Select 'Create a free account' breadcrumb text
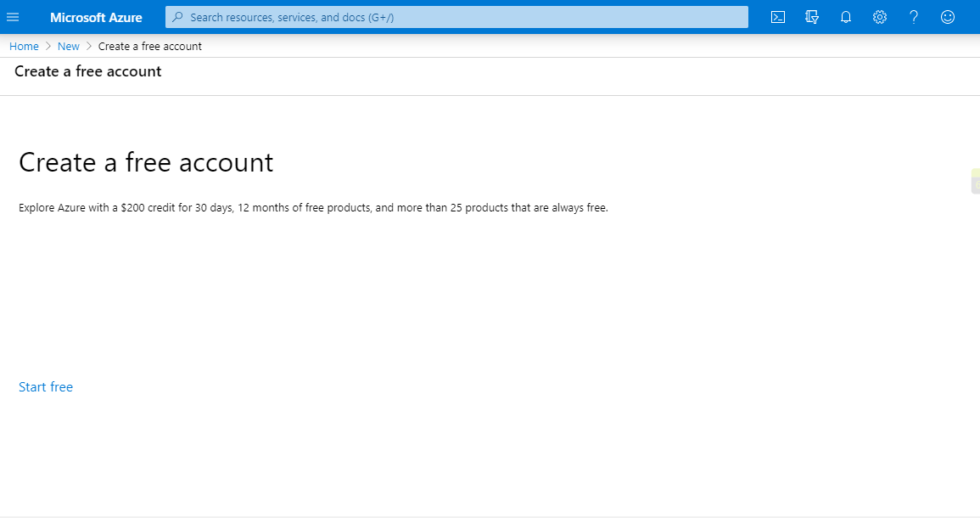This screenshot has height=518, width=980. point(150,47)
